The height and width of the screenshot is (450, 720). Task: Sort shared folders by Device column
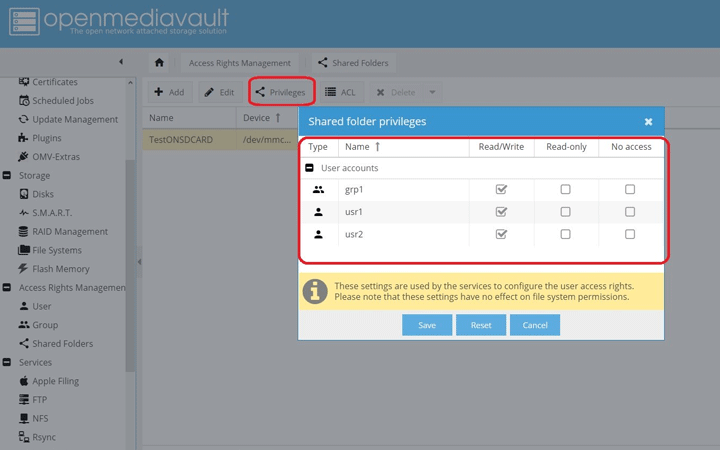[x=266, y=118]
